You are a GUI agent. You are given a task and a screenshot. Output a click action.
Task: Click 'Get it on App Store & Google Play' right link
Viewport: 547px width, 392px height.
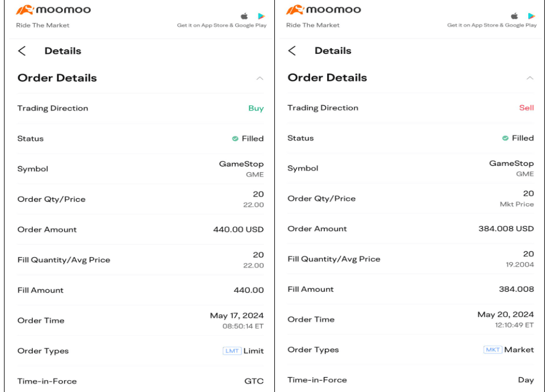coord(491,25)
